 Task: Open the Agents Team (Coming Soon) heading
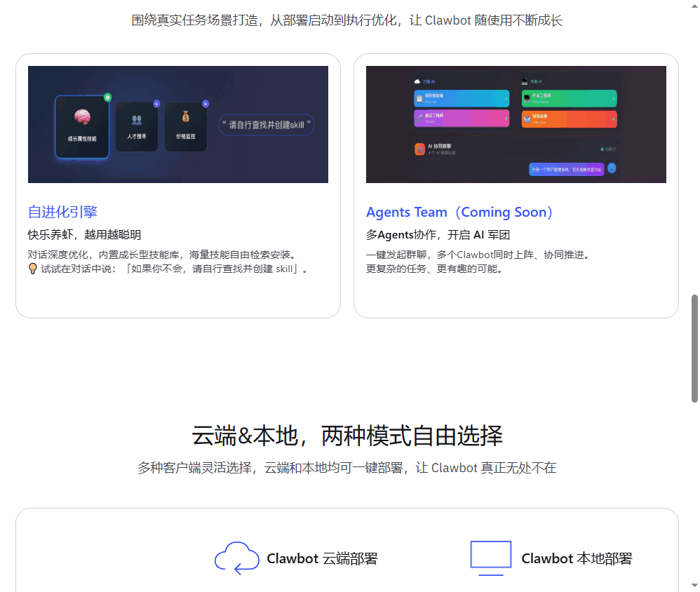pyautogui.click(x=459, y=212)
